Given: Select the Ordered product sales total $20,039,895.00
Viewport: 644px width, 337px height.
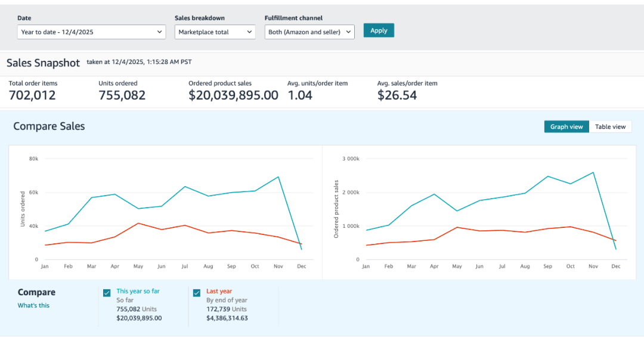Looking at the screenshot, I should click(x=233, y=95).
